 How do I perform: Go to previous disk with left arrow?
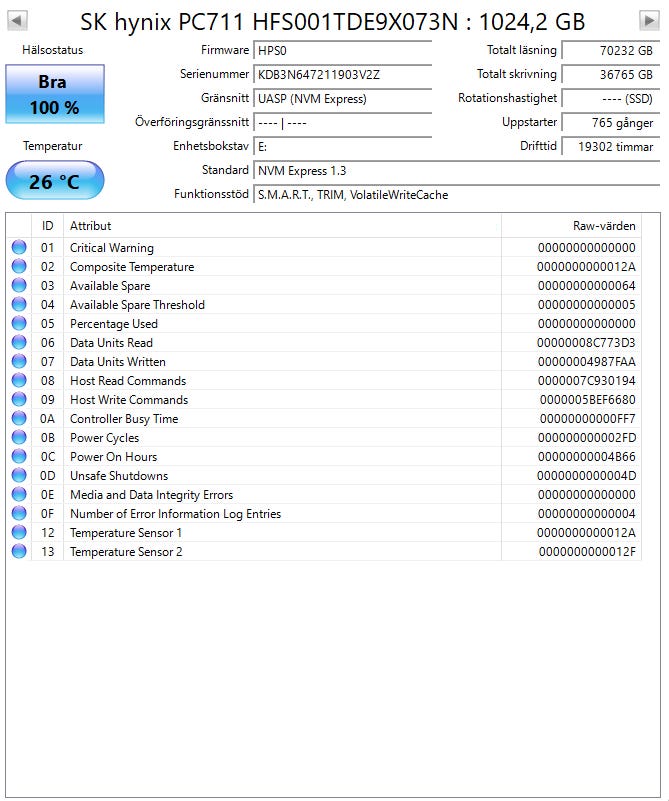coord(17,21)
